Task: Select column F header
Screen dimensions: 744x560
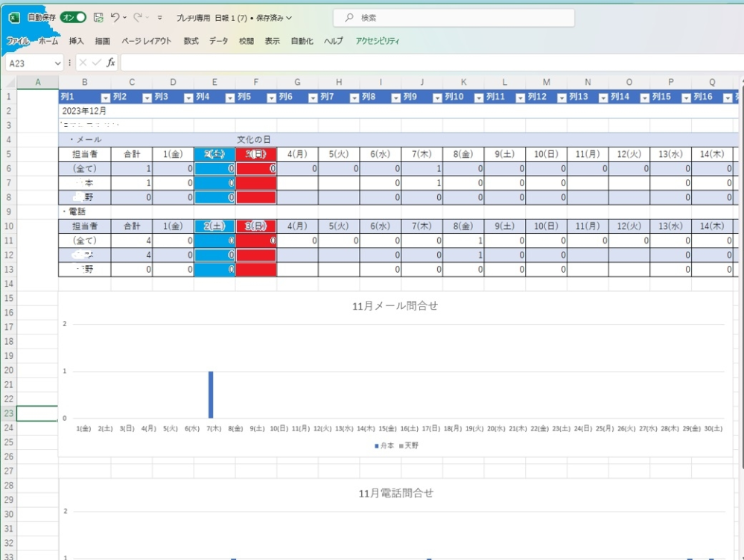Action: point(255,82)
